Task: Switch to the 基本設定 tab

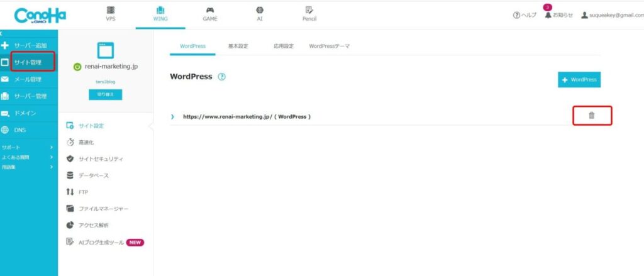Action: coord(238,47)
